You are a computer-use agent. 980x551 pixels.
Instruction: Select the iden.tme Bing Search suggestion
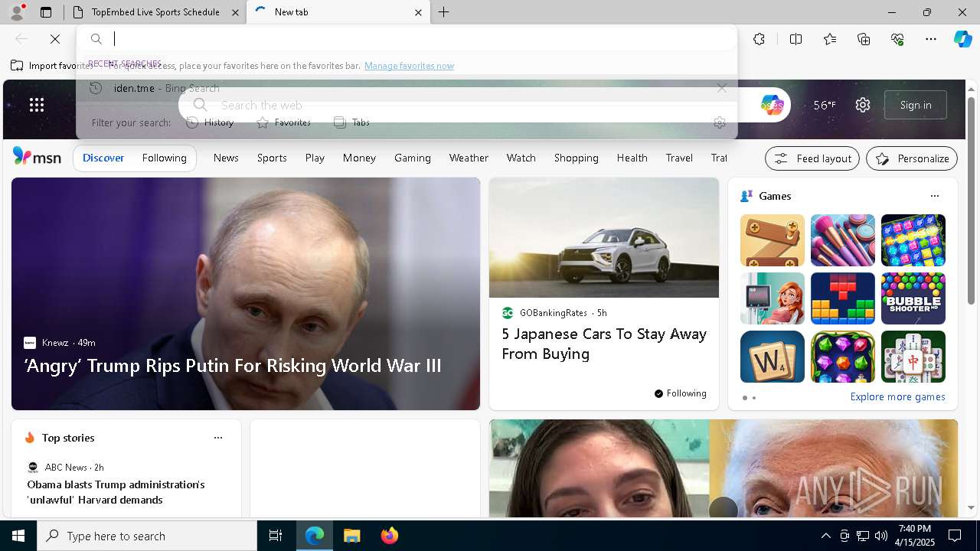[x=407, y=88]
